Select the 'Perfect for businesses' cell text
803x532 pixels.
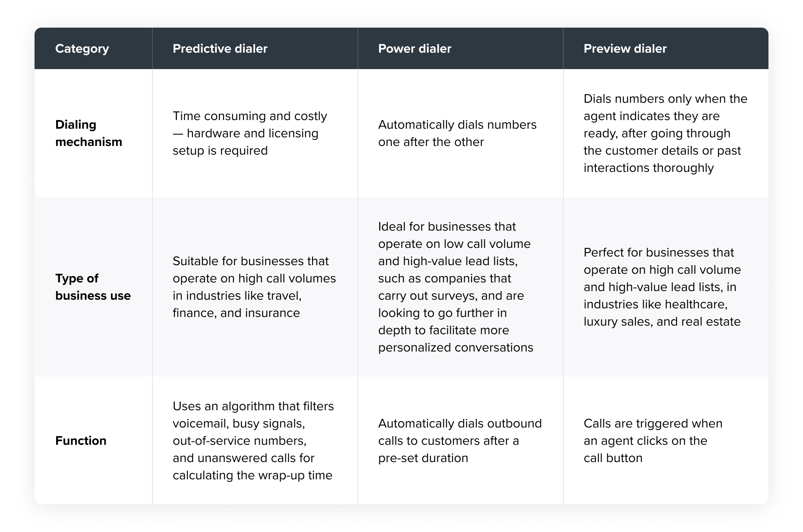662,287
